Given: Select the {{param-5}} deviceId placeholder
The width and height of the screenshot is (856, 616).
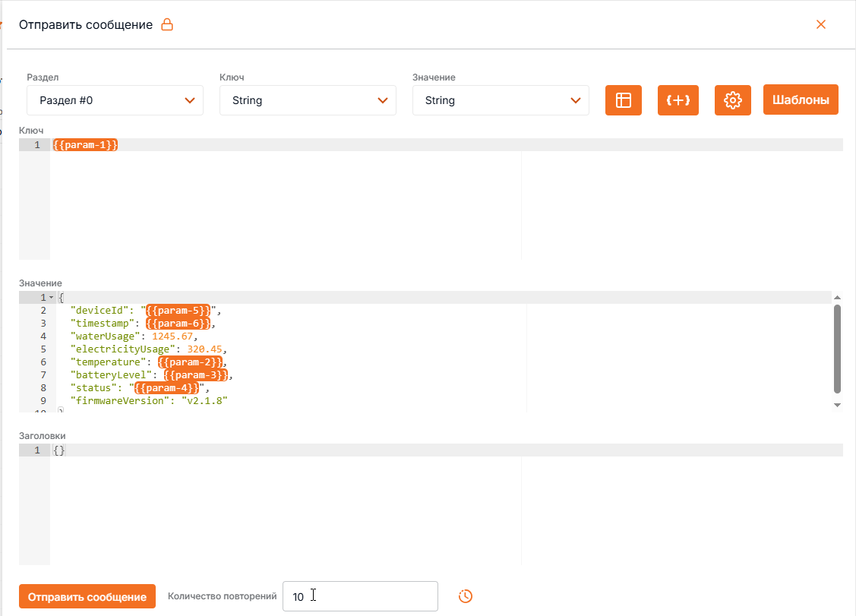Looking at the screenshot, I should click(178, 311).
